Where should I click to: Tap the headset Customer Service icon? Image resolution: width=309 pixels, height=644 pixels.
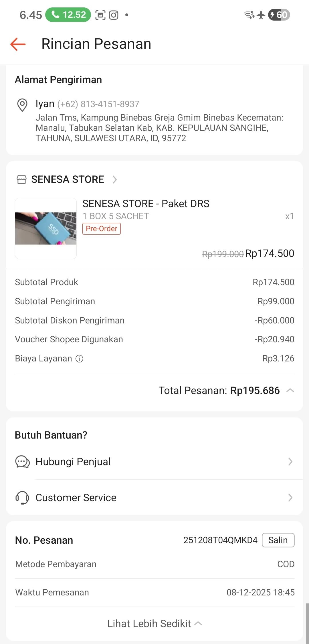click(x=22, y=498)
